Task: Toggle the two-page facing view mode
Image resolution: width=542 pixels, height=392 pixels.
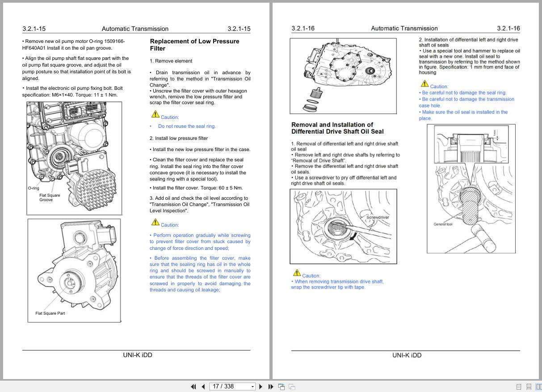Action: point(540,386)
